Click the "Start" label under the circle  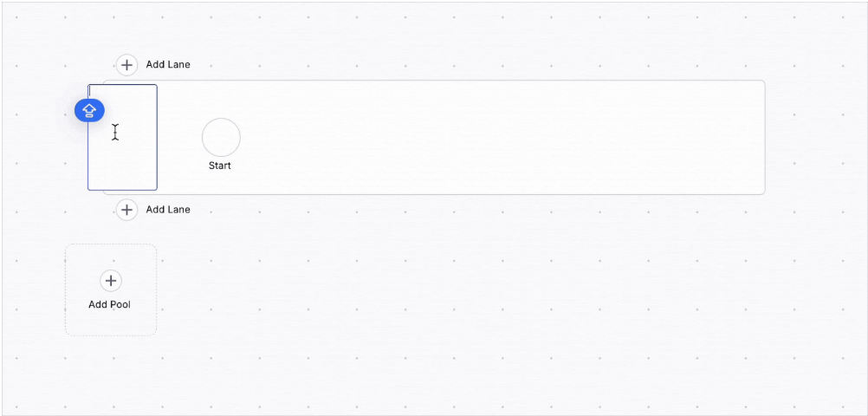click(220, 166)
